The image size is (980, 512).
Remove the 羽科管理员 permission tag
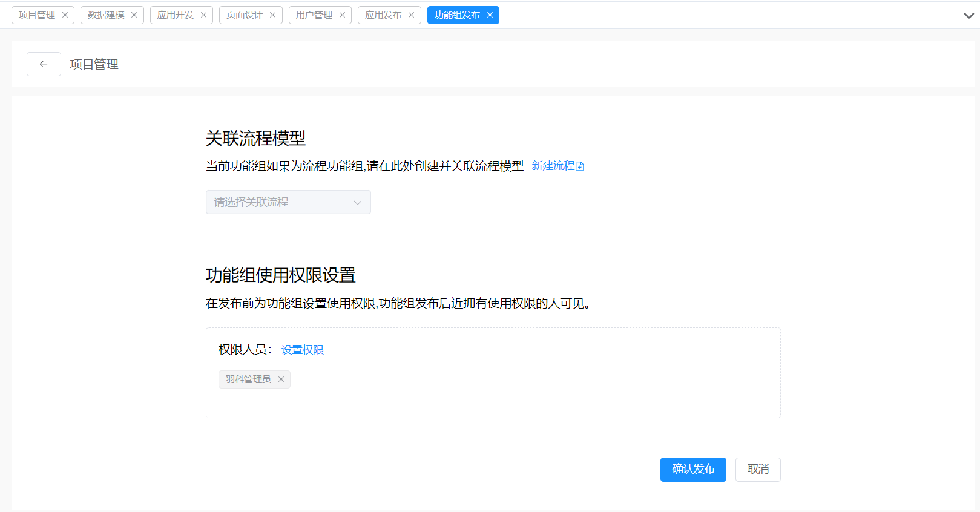pos(281,379)
